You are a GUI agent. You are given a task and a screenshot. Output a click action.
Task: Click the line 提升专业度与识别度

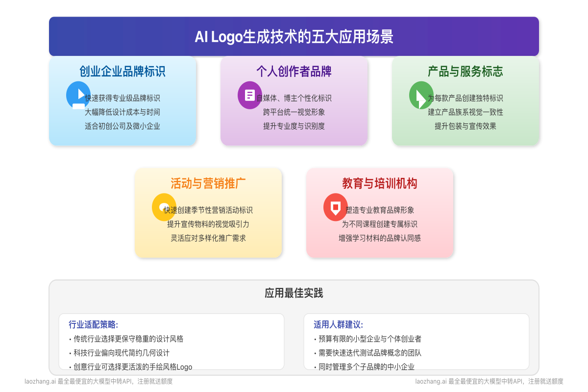[294, 126]
